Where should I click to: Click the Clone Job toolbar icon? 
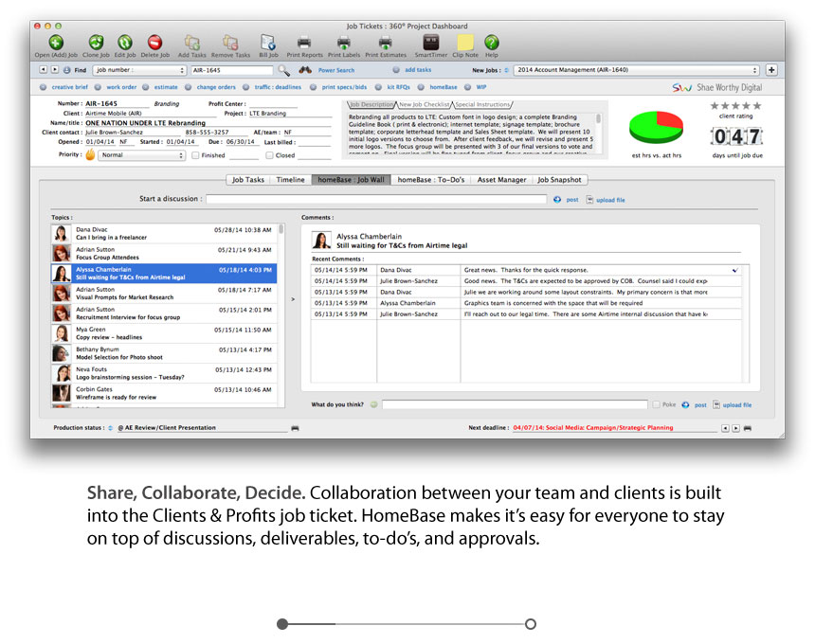tap(96, 43)
